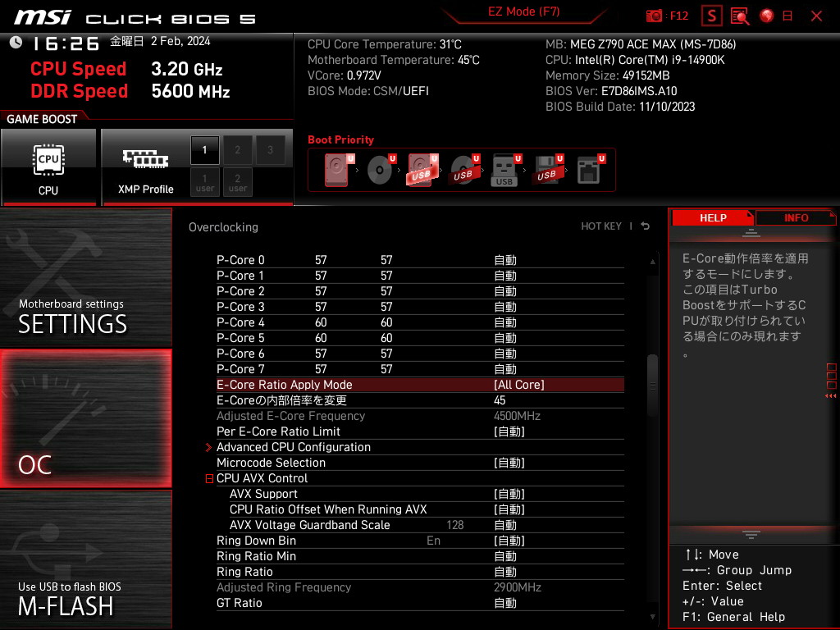Image resolution: width=840 pixels, height=630 pixels.
Task: Select the P-Core 5 row
Action: [x=420, y=337]
